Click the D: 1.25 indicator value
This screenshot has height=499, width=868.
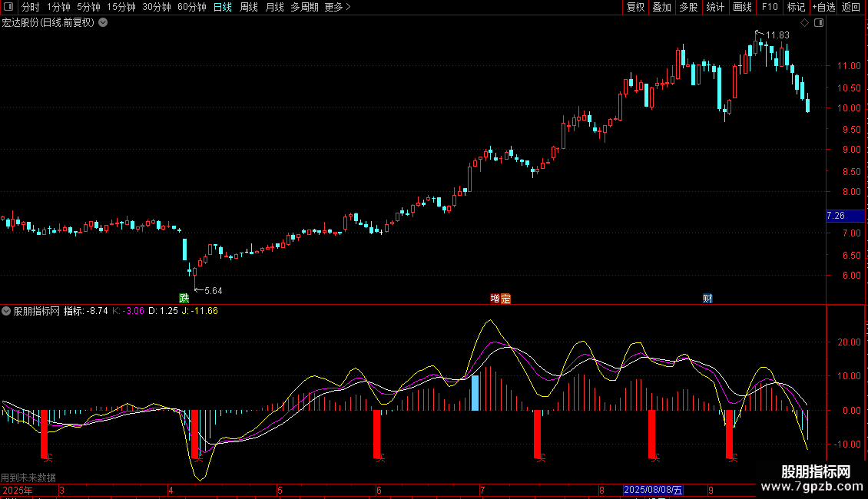coord(164,311)
